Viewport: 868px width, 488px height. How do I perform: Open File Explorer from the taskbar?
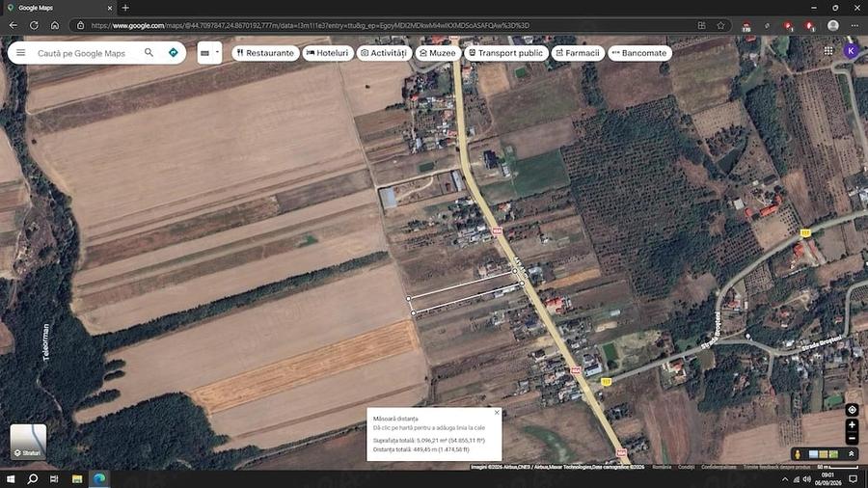pyautogui.click(x=77, y=478)
